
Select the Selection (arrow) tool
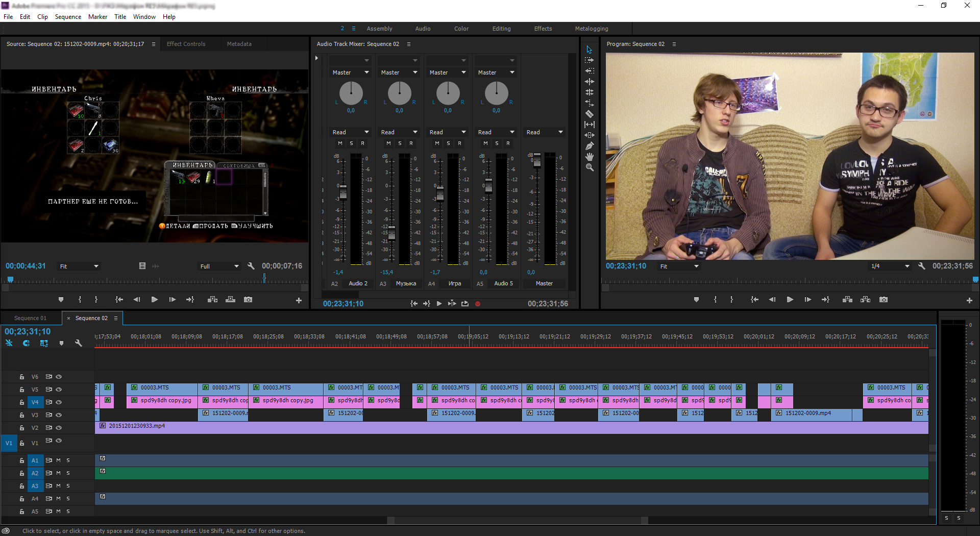[x=589, y=50]
